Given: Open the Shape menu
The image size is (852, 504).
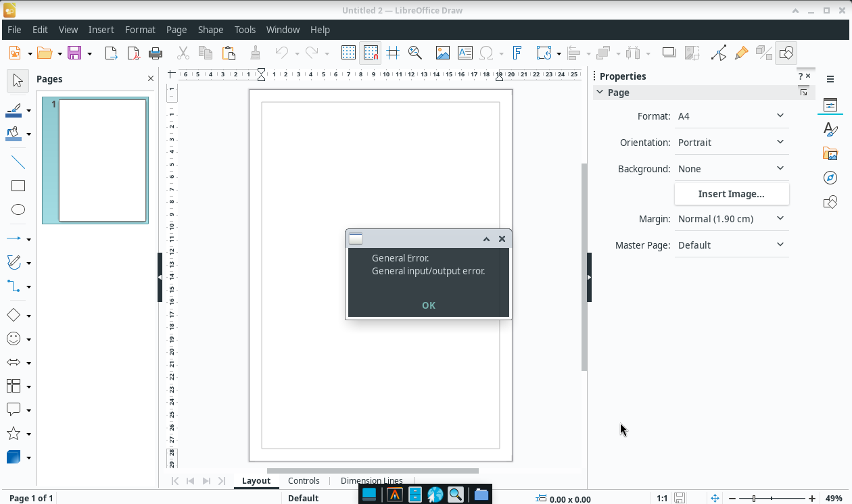Looking at the screenshot, I should [210, 30].
